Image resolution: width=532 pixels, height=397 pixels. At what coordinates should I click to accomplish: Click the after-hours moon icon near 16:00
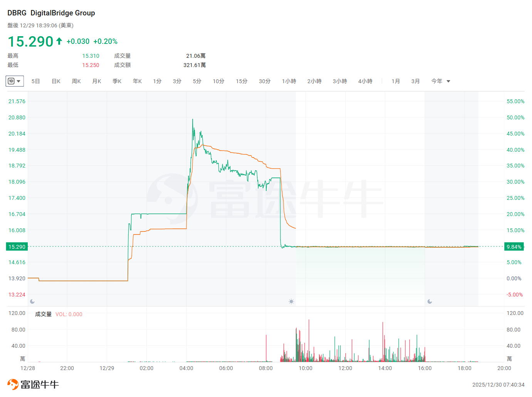(x=430, y=302)
